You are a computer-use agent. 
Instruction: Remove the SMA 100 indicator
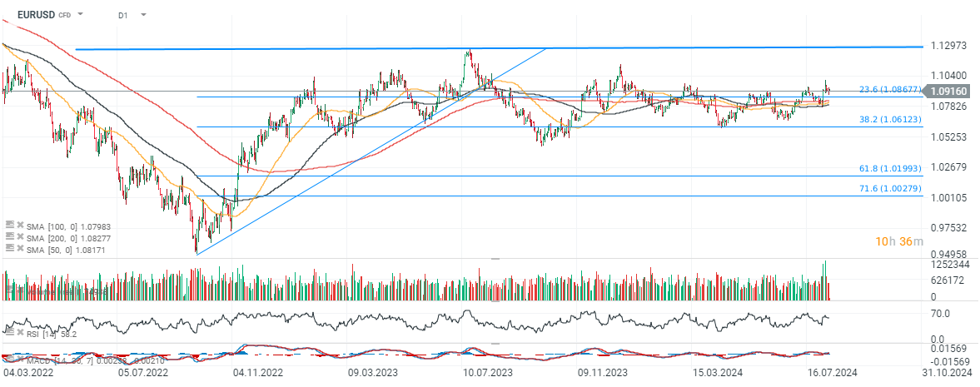point(21,225)
